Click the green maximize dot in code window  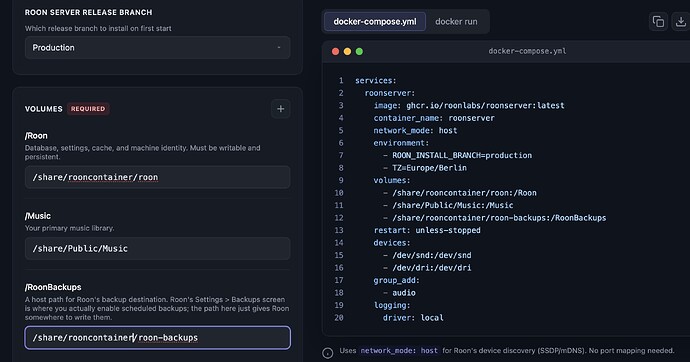tap(359, 51)
